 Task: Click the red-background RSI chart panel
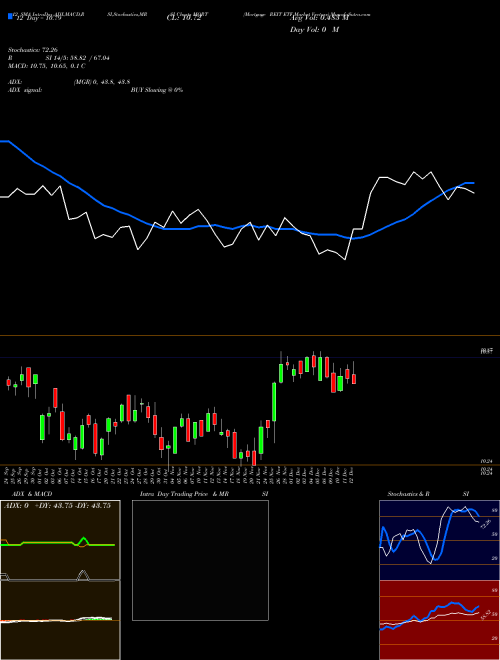[x=439, y=620]
